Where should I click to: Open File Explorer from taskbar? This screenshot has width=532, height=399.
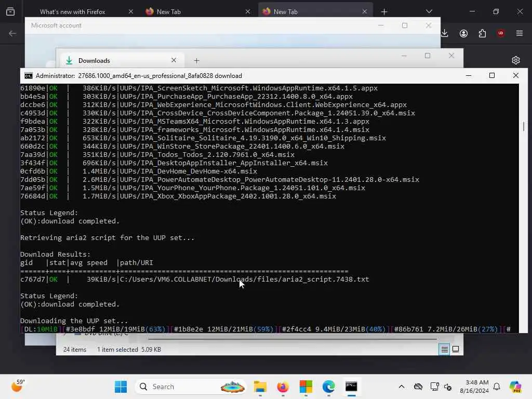[x=260, y=387]
